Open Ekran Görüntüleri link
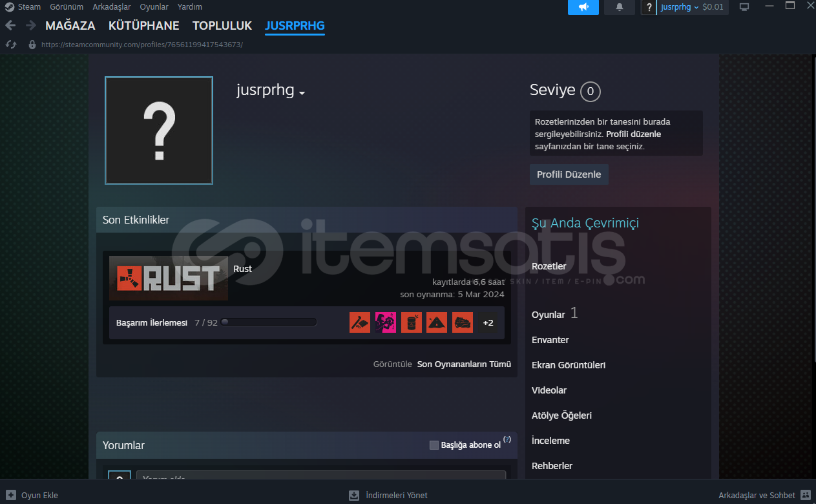816x504 pixels. 569,365
